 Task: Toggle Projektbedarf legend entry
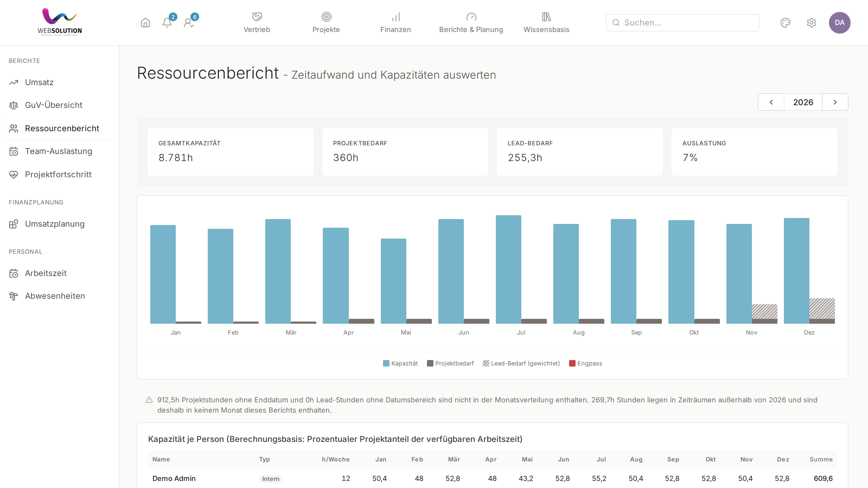click(450, 363)
